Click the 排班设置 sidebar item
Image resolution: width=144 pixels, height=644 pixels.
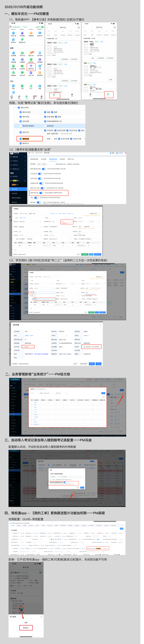18,193
